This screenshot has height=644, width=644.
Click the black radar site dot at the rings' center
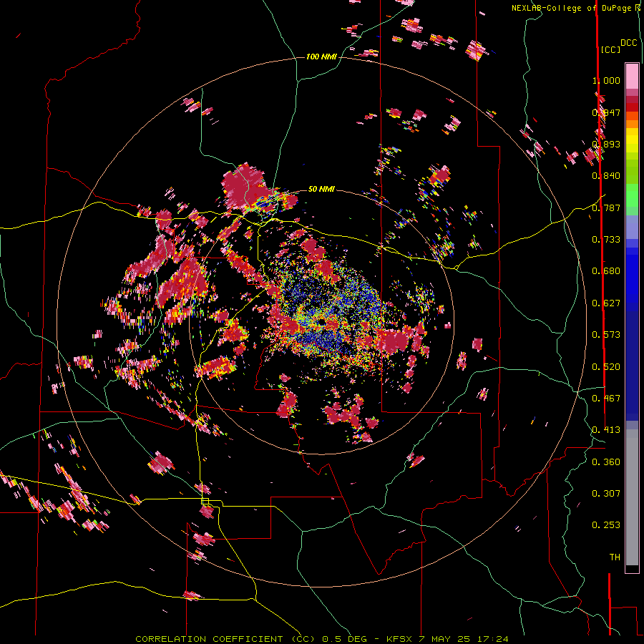click(x=321, y=322)
